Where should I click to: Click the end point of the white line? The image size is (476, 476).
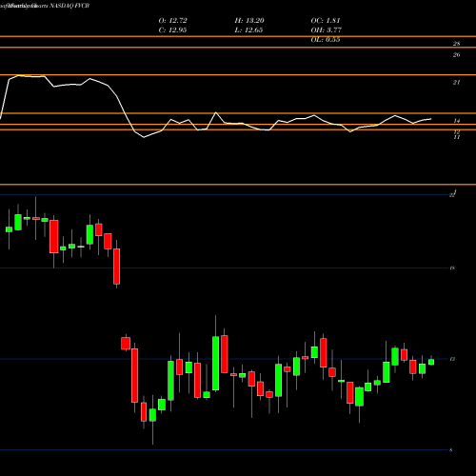click(x=431, y=119)
